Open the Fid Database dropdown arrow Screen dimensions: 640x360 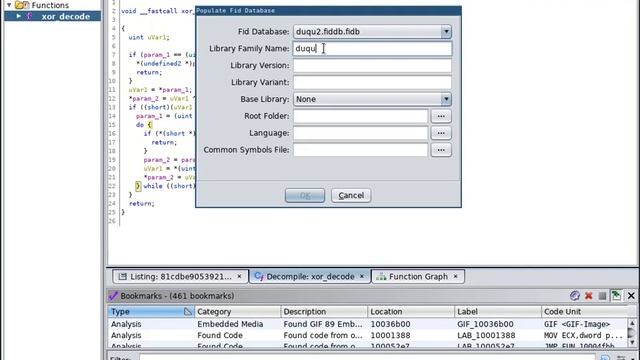point(446,31)
